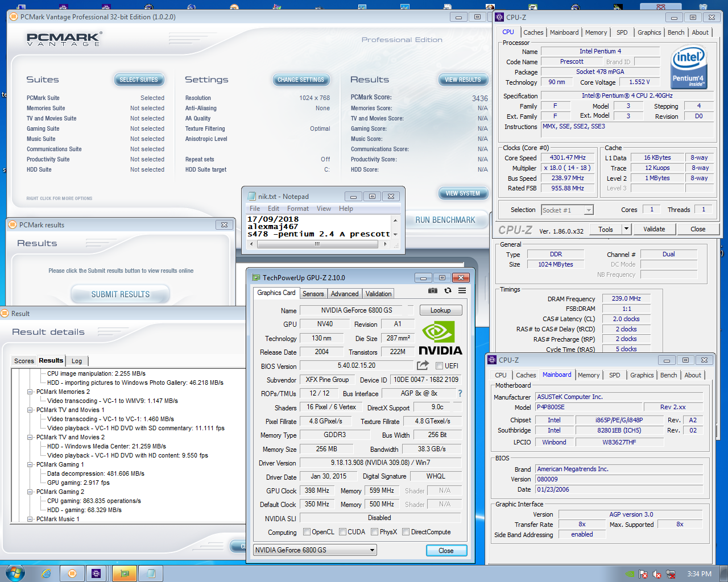Click Notepad's horizontal scroll right arrow

[x=385, y=244]
